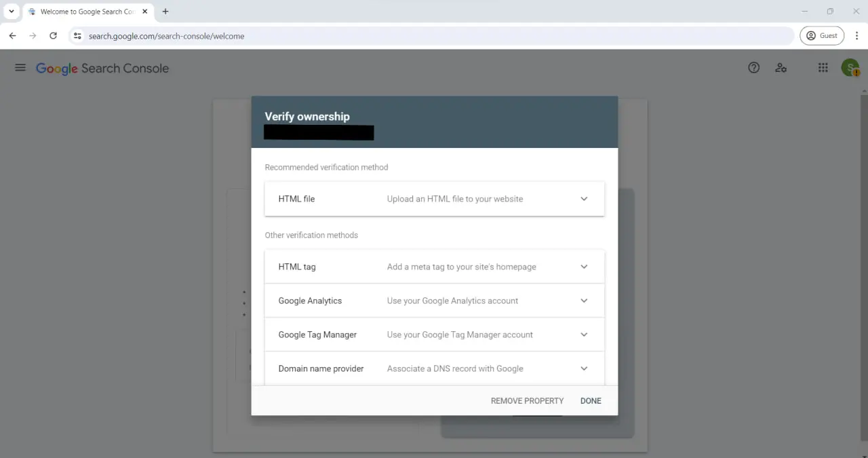Open the Guest profile button

point(822,36)
